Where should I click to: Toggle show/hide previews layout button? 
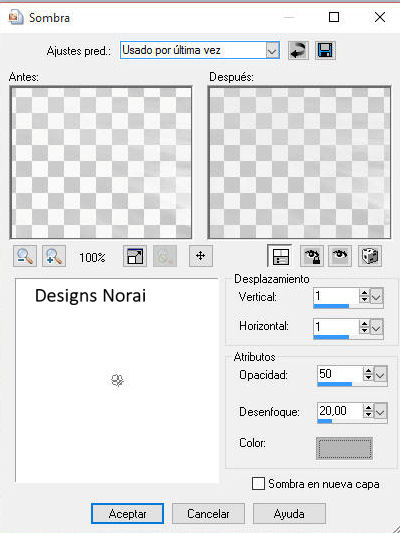coord(280,256)
